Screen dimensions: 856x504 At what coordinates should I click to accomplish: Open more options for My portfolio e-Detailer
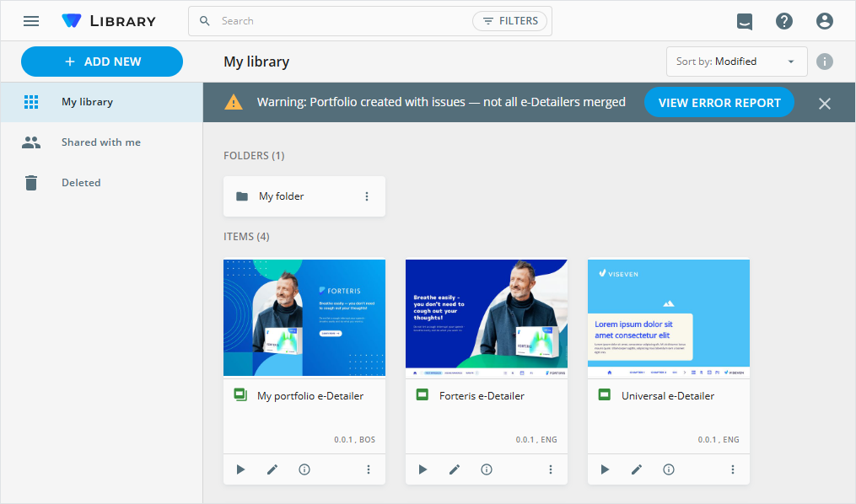pos(369,469)
